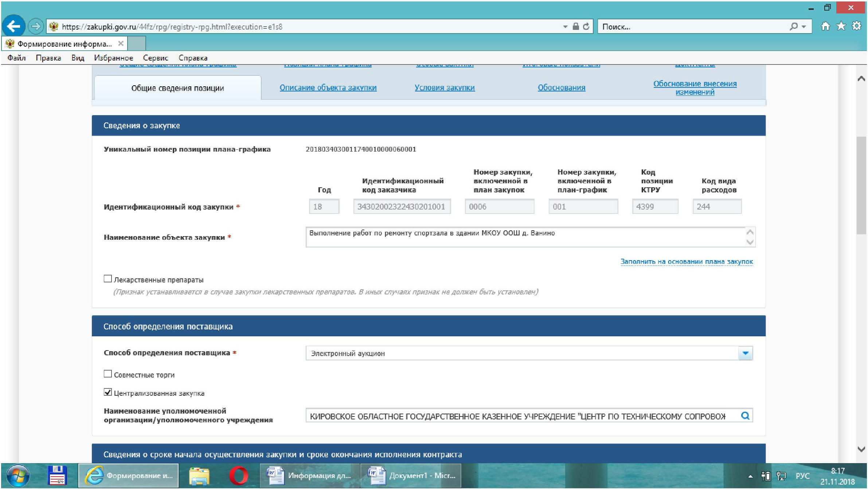The width and height of the screenshot is (868, 489).
Task: Uncheck the Централизованная закупка checkbox
Action: click(107, 392)
